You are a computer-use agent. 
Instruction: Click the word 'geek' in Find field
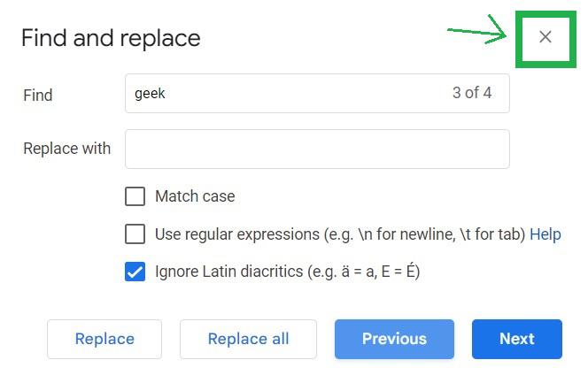point(150,93)
